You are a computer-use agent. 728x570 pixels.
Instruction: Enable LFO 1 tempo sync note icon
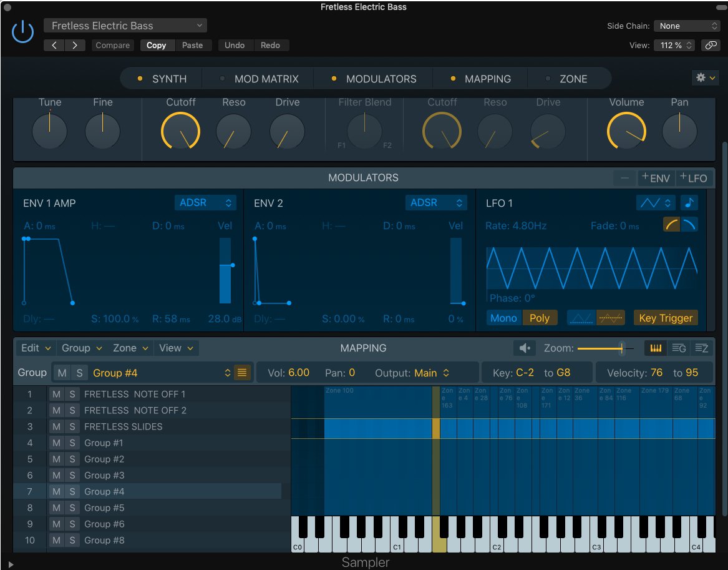tap(689, 203)
